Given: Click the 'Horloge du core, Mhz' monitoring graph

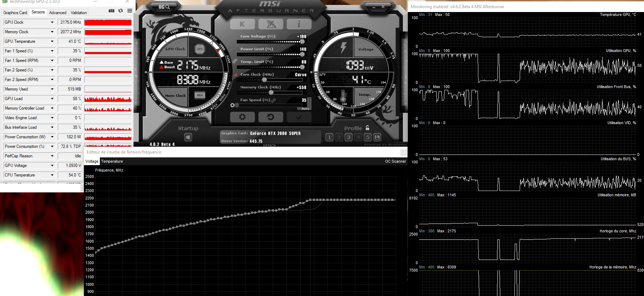Looking at the screenshot, I should pos(528,249).
